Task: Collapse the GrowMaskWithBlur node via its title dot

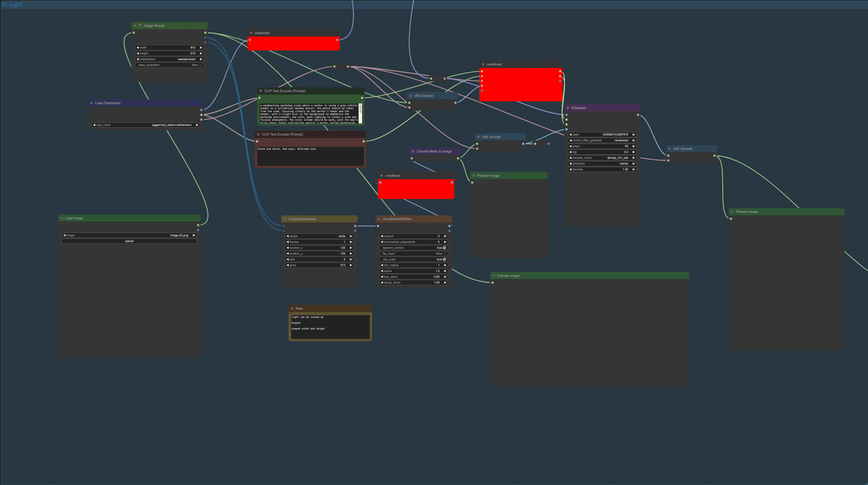Action: [x=379, y=219]
